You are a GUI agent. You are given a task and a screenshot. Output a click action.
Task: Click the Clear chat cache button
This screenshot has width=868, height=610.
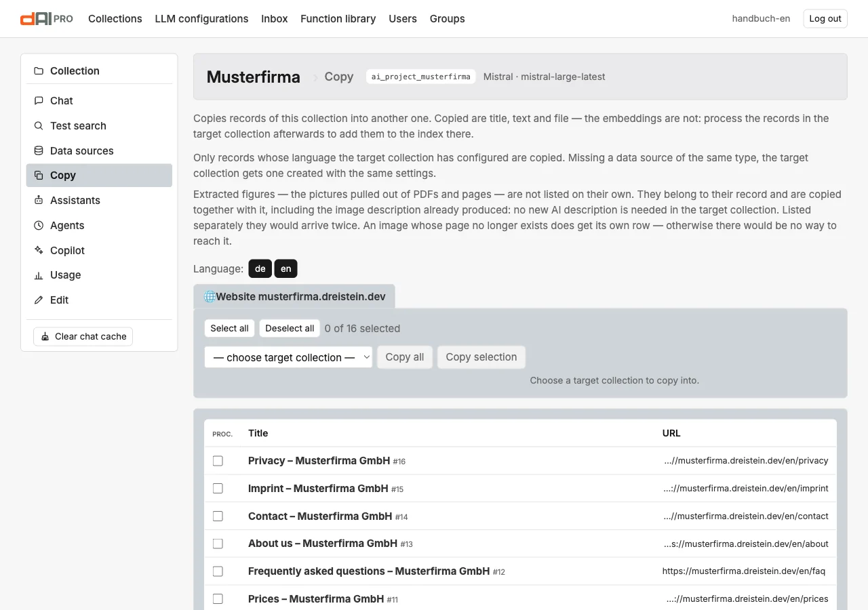pyautogui.click(x=83, y=337)
